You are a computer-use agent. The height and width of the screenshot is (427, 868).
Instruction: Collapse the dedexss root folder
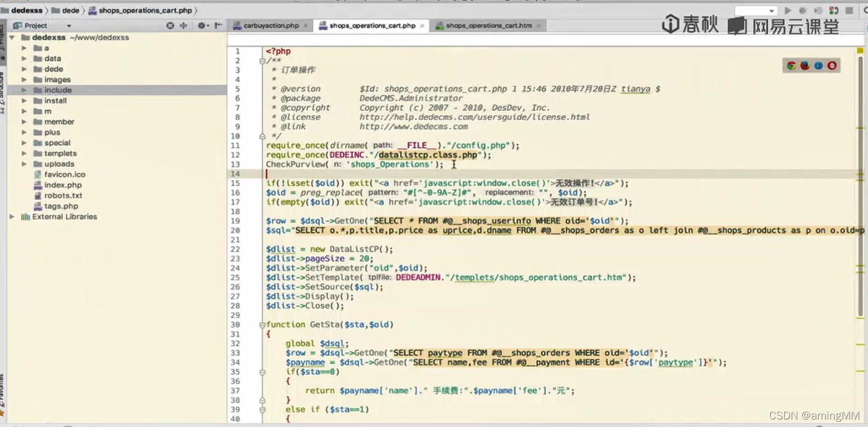pos(12,38)
